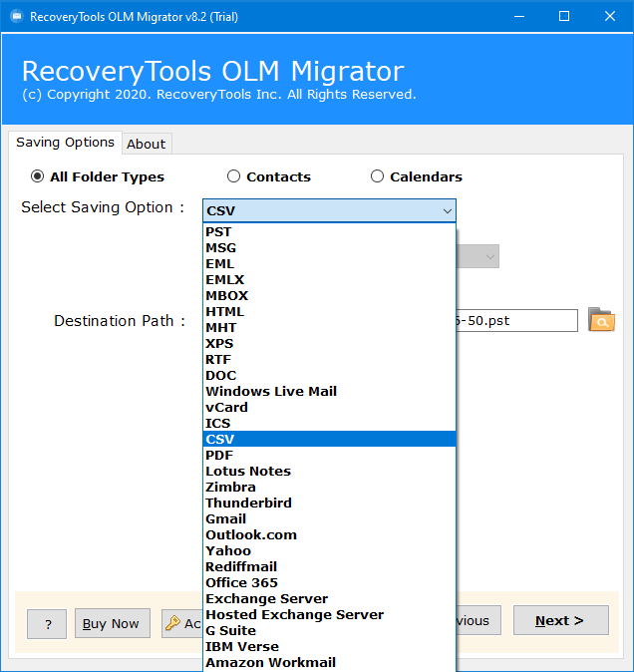
Task: Pick EMLX in the dropdown list
Action: coord(329,279)
